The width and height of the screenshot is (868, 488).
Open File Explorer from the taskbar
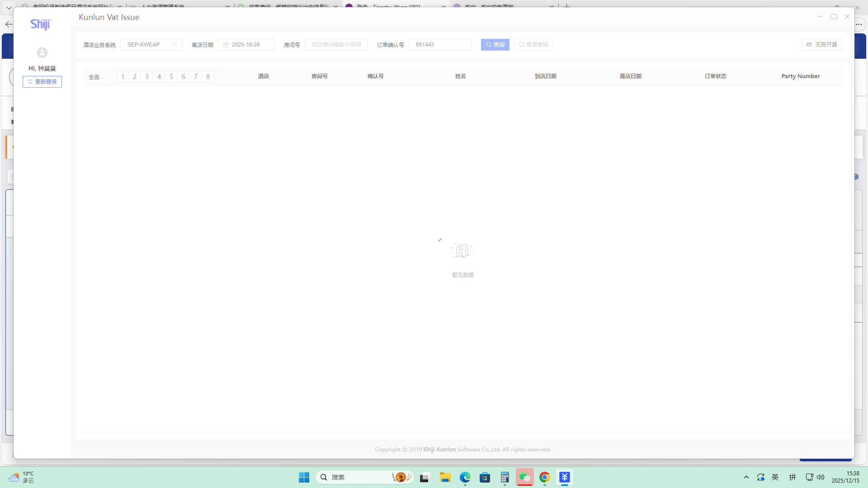pos(445,477)
